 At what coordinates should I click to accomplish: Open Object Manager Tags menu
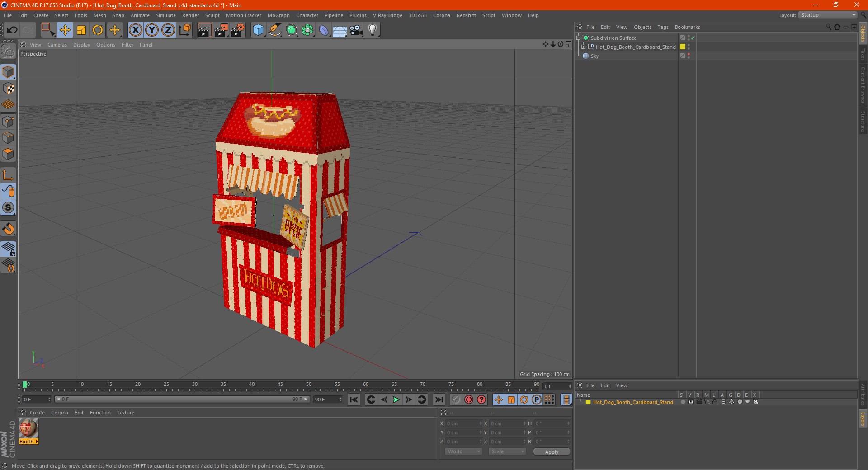(x=663, y=27)
